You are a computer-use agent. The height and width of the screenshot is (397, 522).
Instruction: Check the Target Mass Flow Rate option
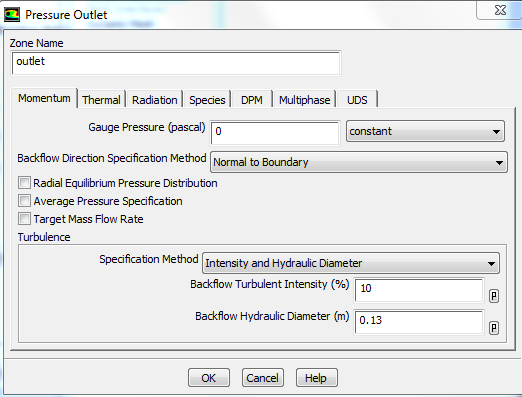click(x=24, y=219)
